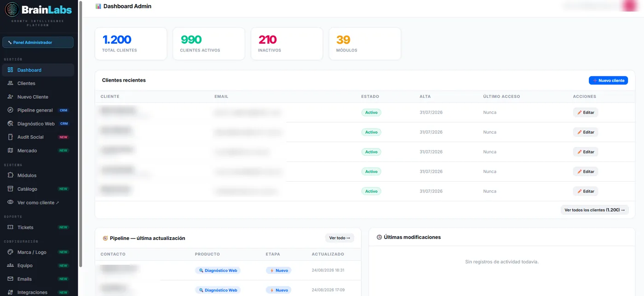Click the Nuevo cliente blue button
Image resolution: width=644 pixels, height=296 pixels.
608,80
